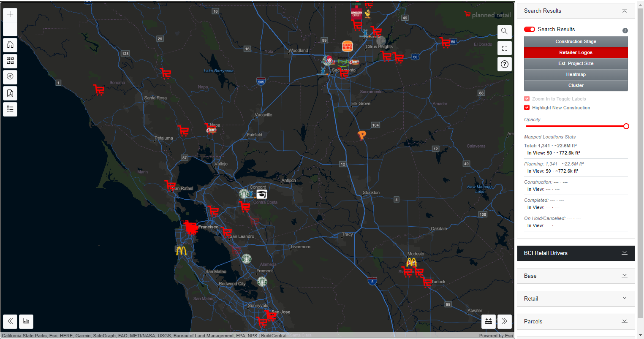Zoom out with the minus button

[x=10, y=28]
